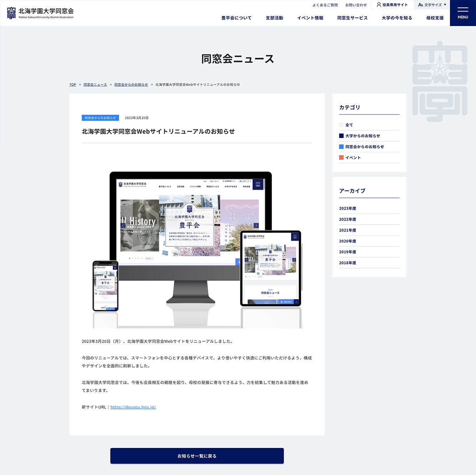Open the 同窓生サービス menu
Screen dimensions: 476x475
pyautogui.click(x=352, y=18)
